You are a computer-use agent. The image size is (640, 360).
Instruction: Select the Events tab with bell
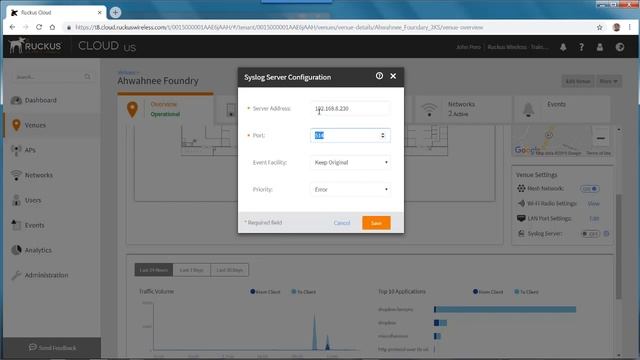click(x=562, y=109)
